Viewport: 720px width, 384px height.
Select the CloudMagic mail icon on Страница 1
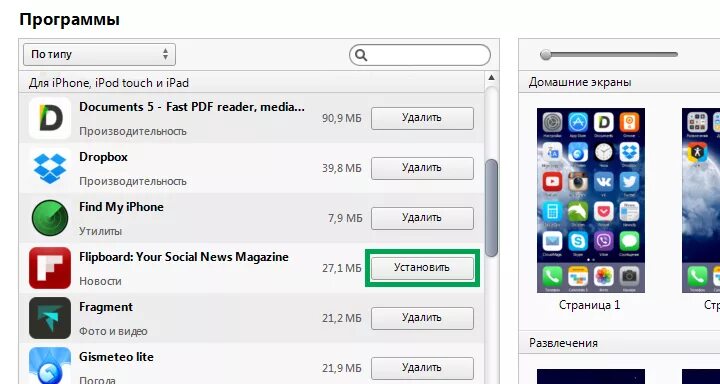point(552,241)
